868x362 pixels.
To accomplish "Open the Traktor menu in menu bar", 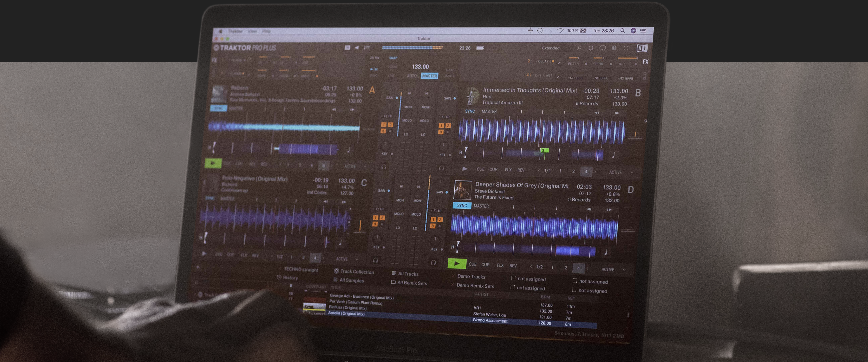I will [235, 31].
